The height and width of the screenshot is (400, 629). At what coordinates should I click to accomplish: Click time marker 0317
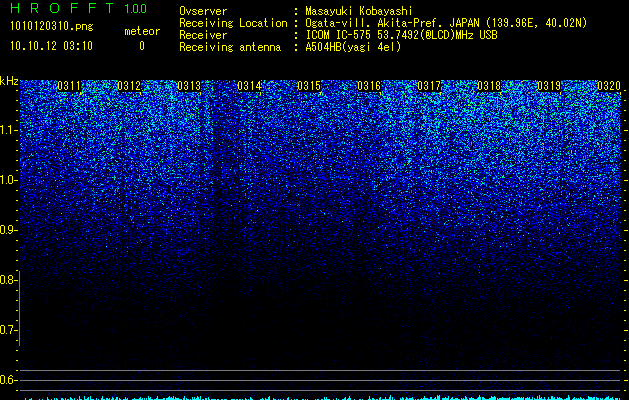click(x=429, y=86)
